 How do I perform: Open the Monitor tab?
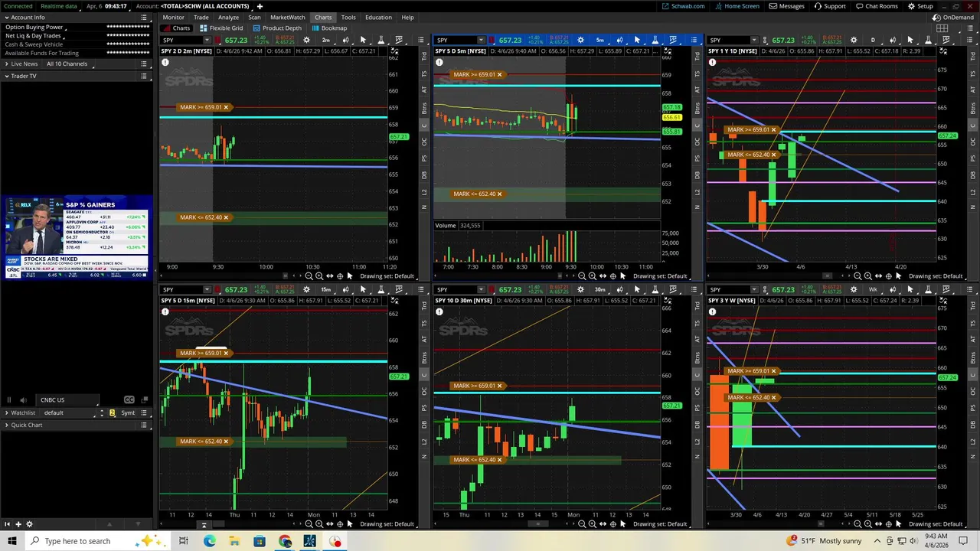click(x=173, y=17)
